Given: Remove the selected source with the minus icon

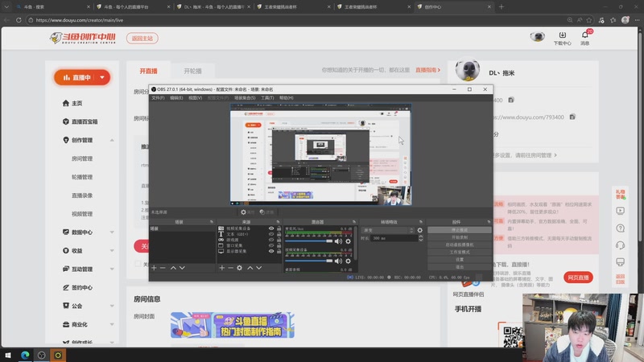Looking at the screenshot, I should click(x=230, y=268).
